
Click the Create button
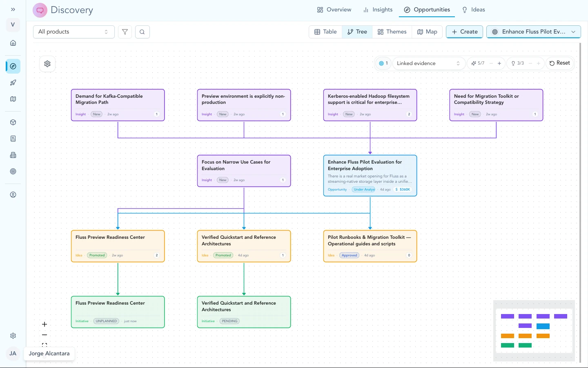465,32
